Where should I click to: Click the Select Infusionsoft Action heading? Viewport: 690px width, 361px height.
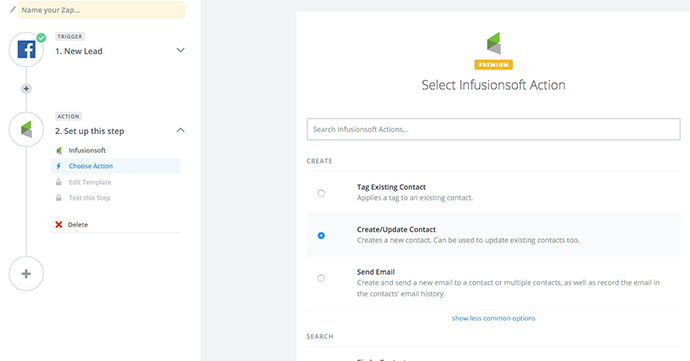tap(493, 85)
